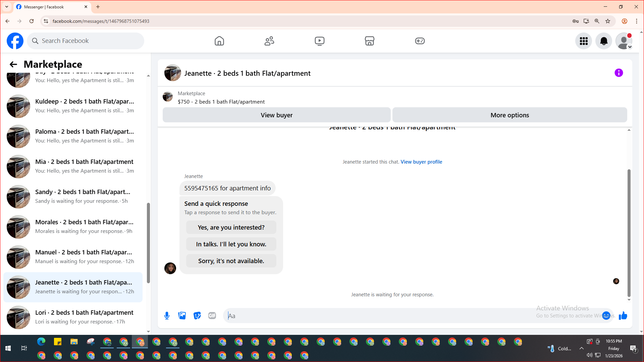This screenshot has width=644, height=362.
Task: Follow the View buyer profile link
Action: click(421, 162)
